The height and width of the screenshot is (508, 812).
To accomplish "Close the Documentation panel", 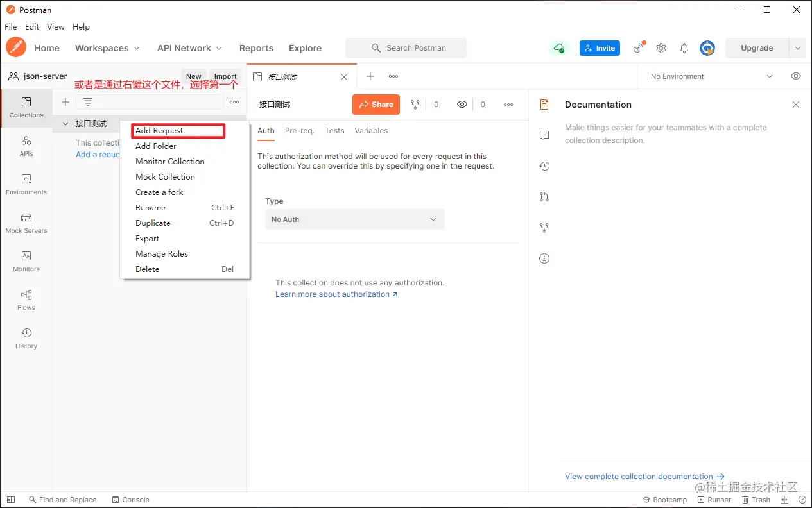I will click(x=796, y=105).
